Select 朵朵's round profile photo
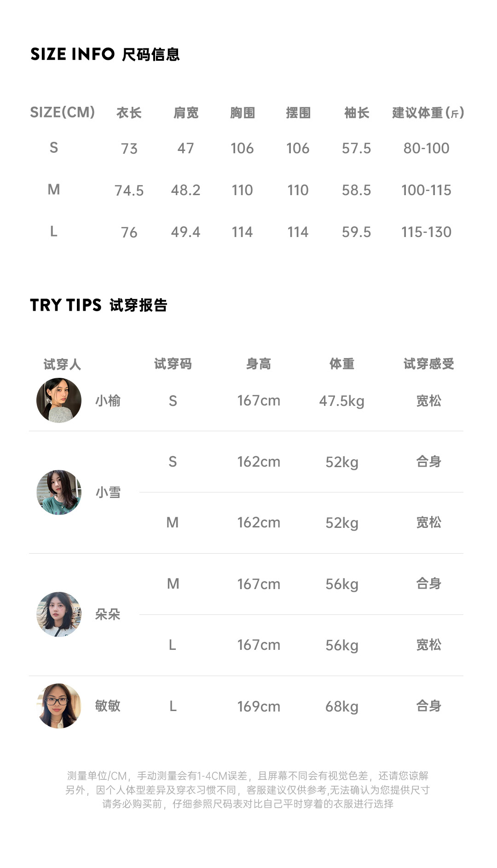The width and height of the screenshot is (497, 868). pos(59,614)
